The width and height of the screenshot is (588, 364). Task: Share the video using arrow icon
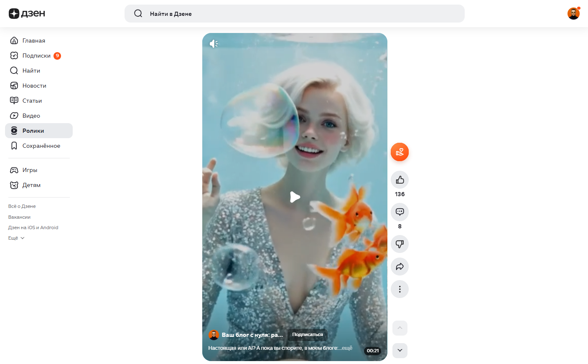tap(400, 267)
